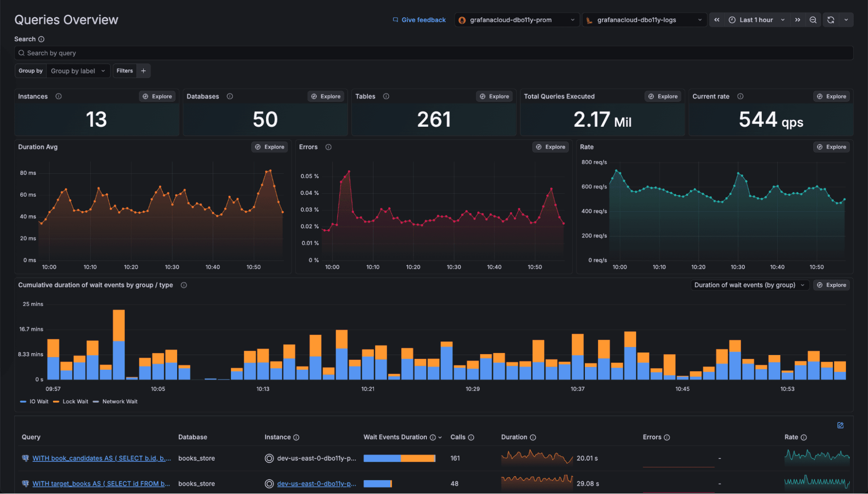The height and width of the screenshot is (494, 868).
Task: Add a filter using the plus icon next to Filters
Action: pos(143,70)
